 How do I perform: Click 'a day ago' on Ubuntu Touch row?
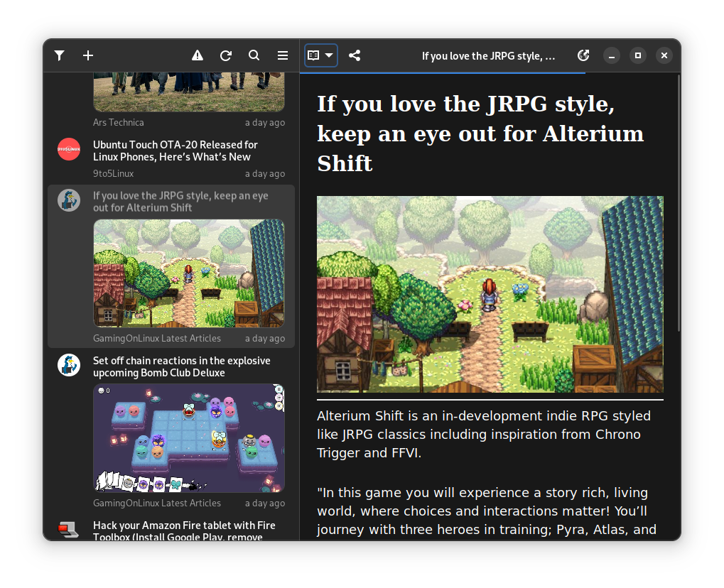click(x=265, y=173)
